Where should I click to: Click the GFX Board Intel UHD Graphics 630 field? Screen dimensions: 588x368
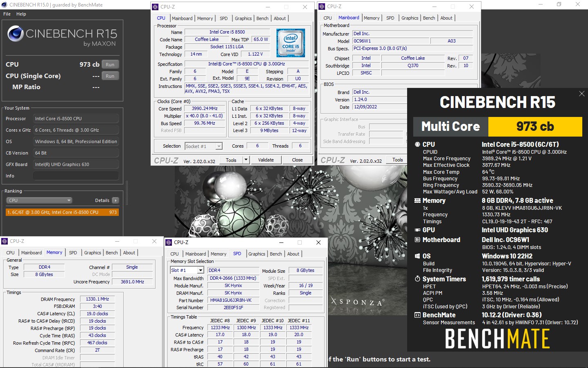coord(76,164)
